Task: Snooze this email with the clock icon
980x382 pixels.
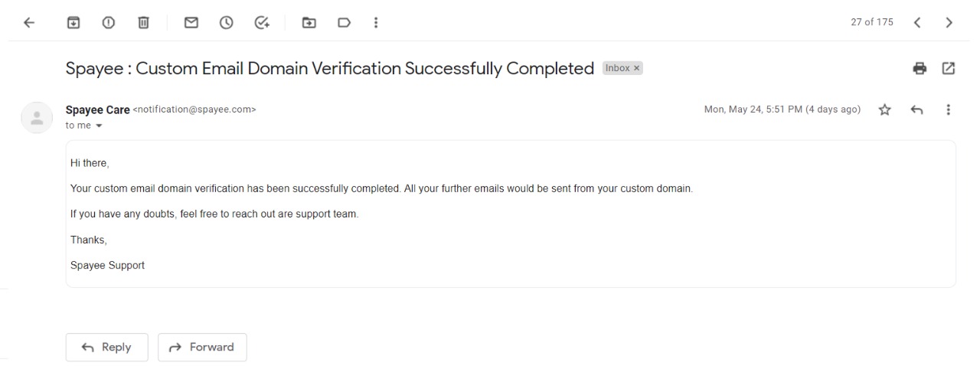Action: point(227,23)
